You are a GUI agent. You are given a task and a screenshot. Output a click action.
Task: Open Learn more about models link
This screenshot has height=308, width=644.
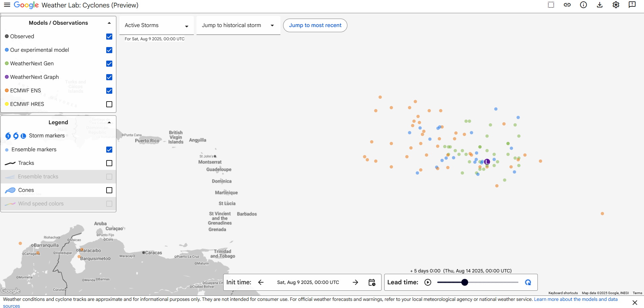576,300
